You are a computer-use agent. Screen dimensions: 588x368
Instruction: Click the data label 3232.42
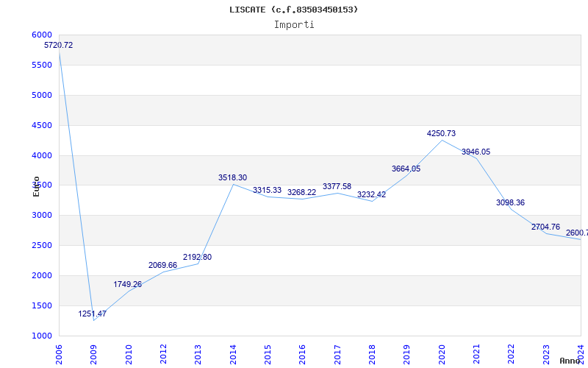(x=371, y=194)
